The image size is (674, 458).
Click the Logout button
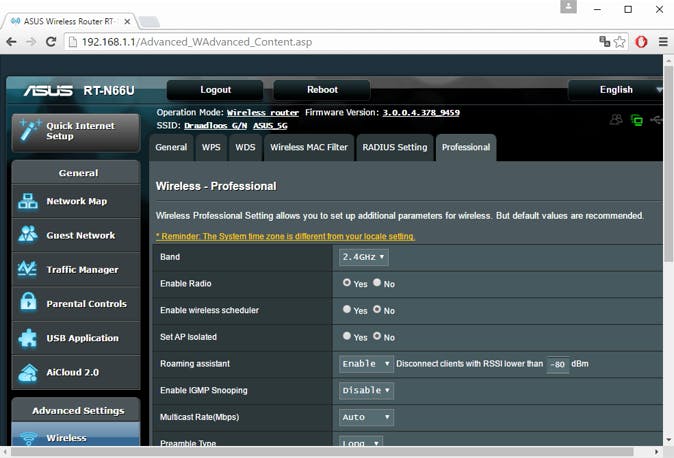point(215,90)
